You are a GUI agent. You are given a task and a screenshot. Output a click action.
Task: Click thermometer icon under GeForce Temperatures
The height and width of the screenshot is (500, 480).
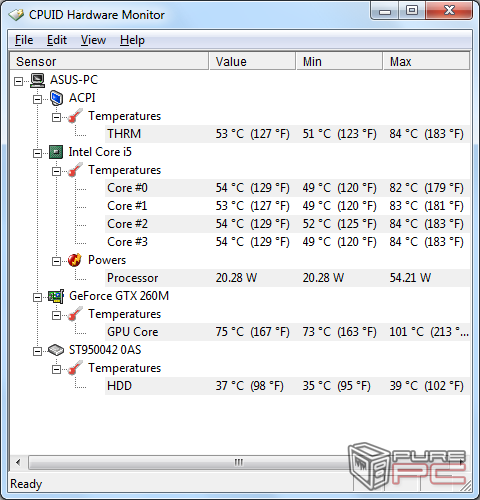75,314
